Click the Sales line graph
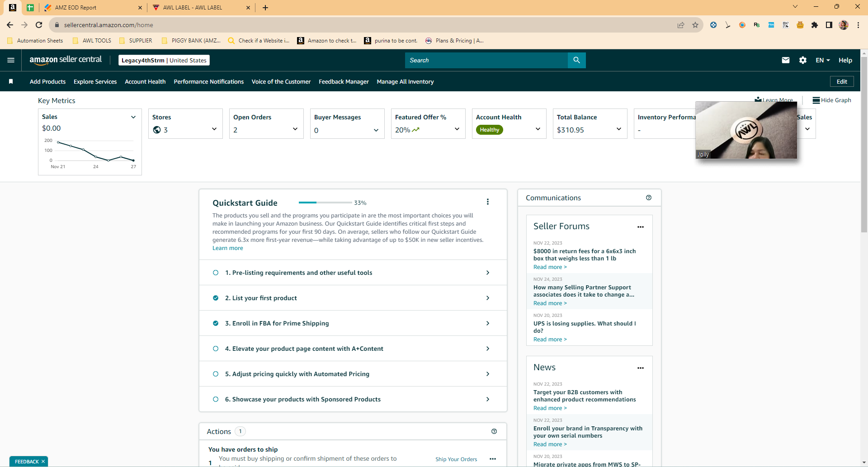Image resolution: width=868 pixels, height=467 pixels. pyautogui.click(x=95, y=151)
